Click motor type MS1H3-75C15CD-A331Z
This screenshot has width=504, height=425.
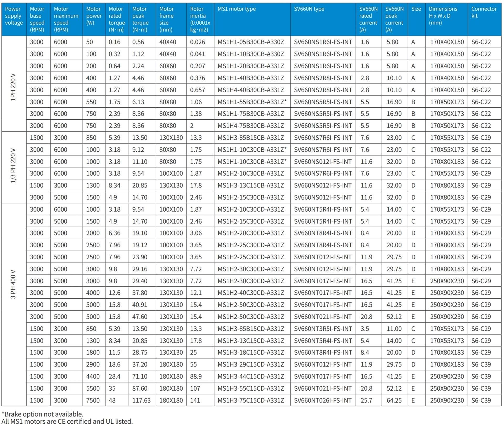click(x=251, y=400)
